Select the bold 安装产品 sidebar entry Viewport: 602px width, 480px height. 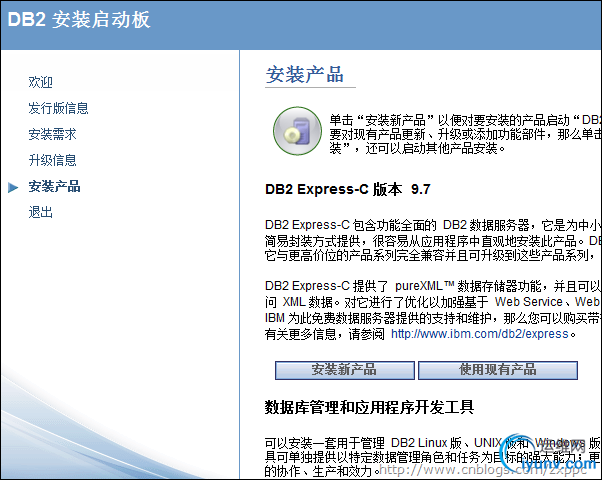tap(54, 187)
